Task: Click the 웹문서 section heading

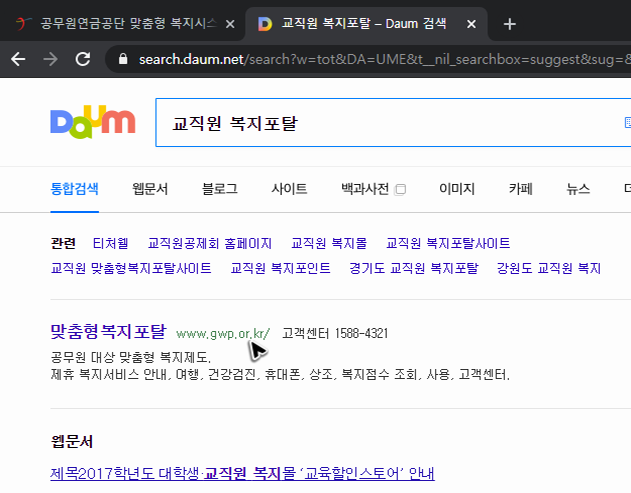Action: (x=72, y=442)
